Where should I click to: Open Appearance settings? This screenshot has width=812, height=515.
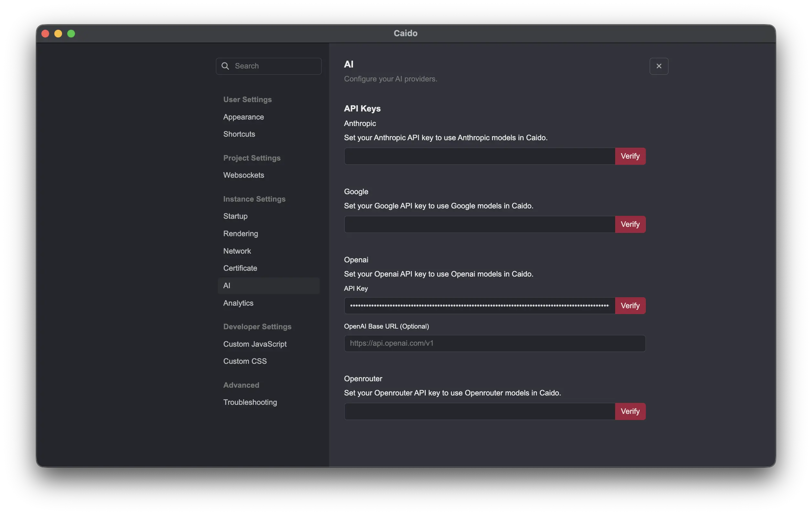click(x=243, y=117)
